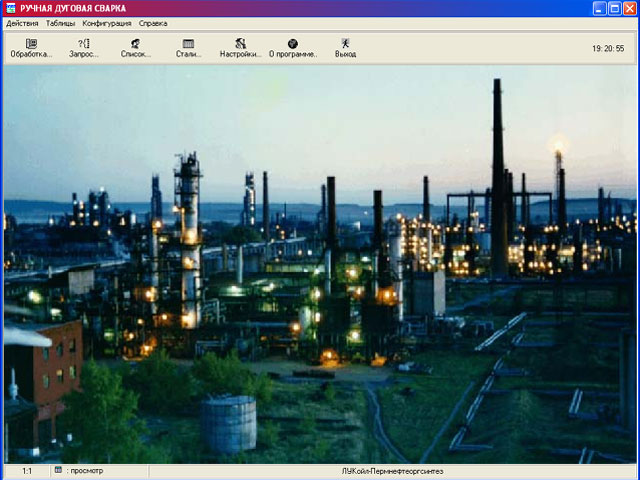Open the Действия menu

tap(22, 23)
